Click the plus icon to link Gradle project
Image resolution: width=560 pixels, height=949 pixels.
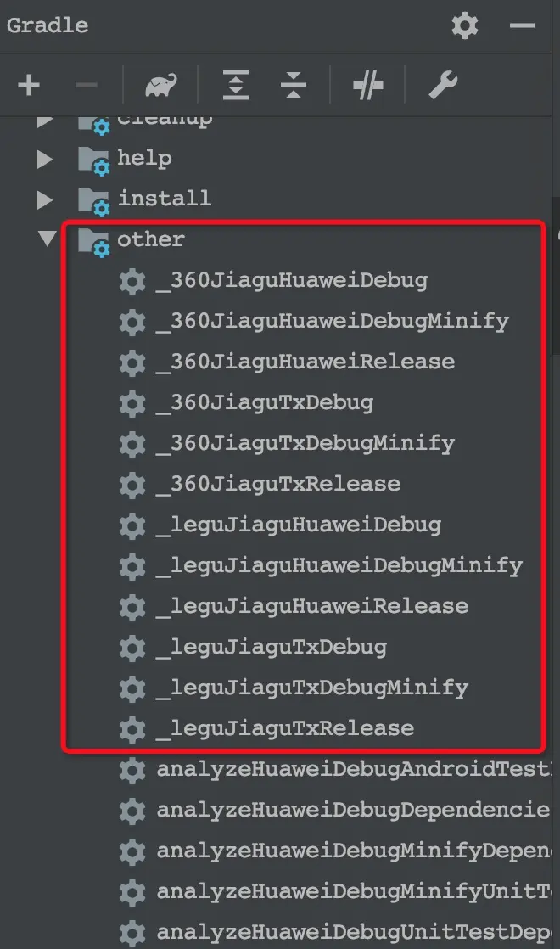(28, 85)
